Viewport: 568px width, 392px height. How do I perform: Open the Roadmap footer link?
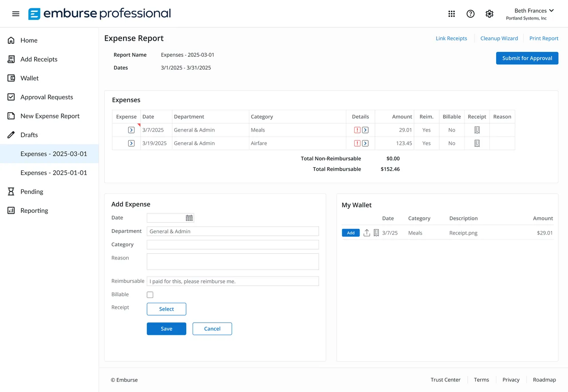pyautogui.click(x=544, y=380)
